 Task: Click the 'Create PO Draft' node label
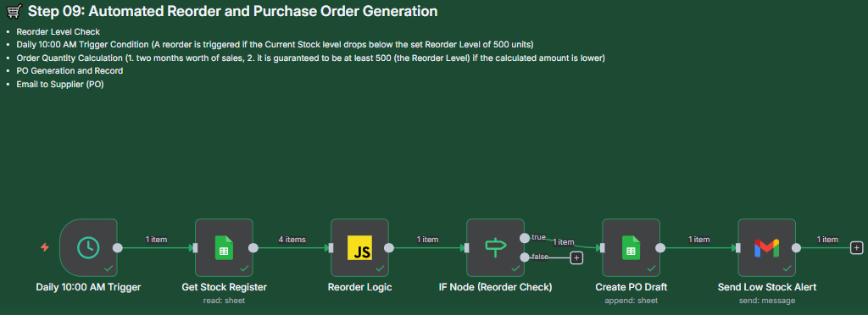coord(631,287)
